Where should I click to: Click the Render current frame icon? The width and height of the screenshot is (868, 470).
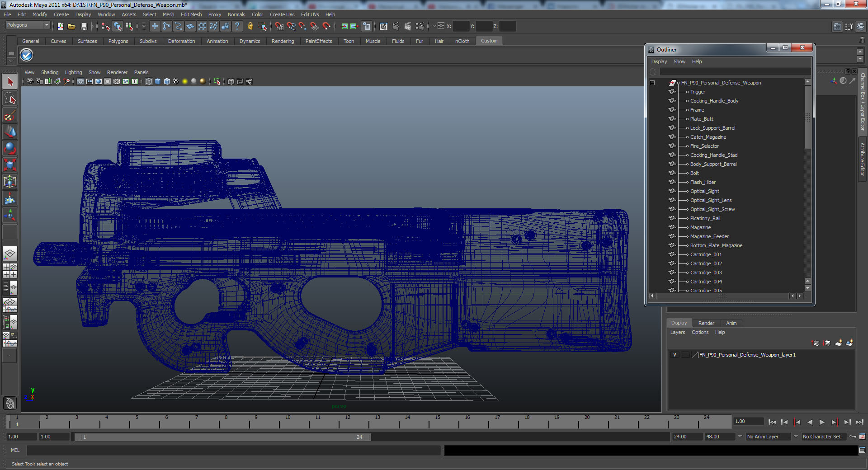(x=396, y=26)
